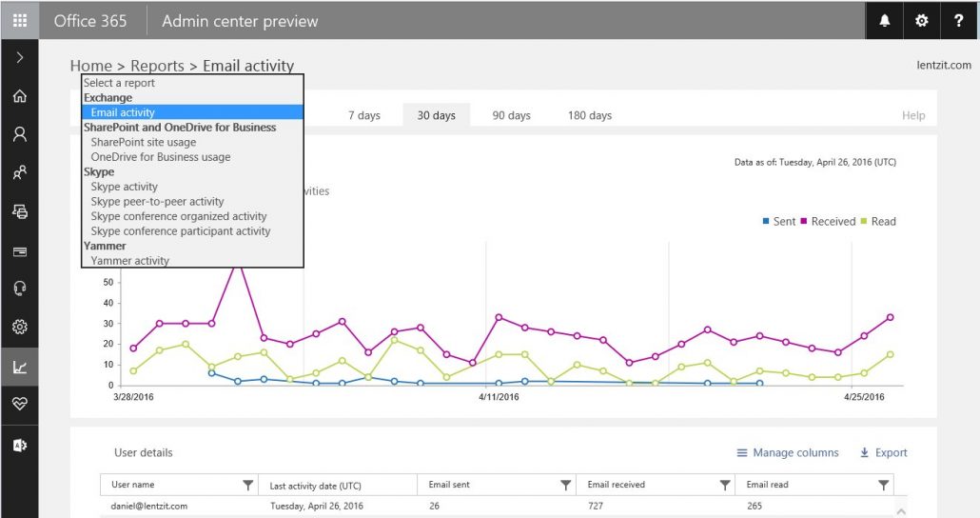Open the help question mark icon
The width and height of the screenshot is (980, 518).
pyautogui.click(x=958, y=21)
